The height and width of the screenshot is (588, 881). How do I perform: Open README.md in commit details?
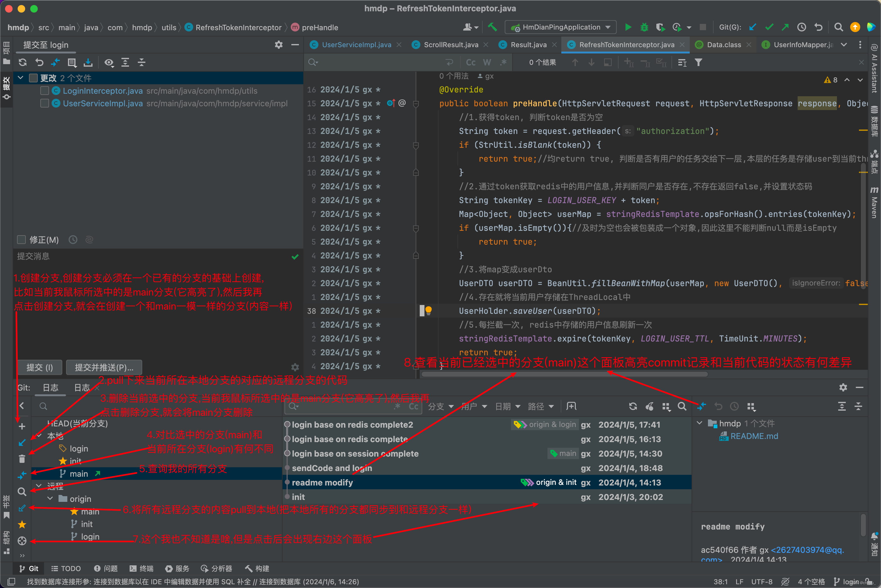click(x=754, y=436)
